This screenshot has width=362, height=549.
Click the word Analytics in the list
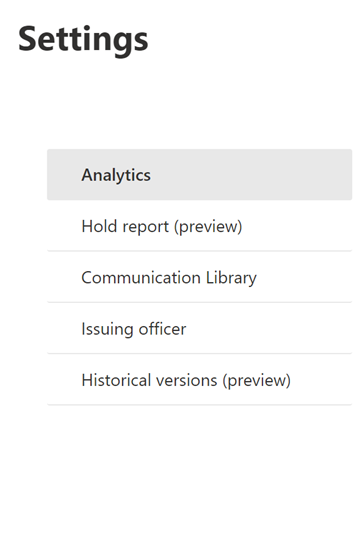(116, 175)
